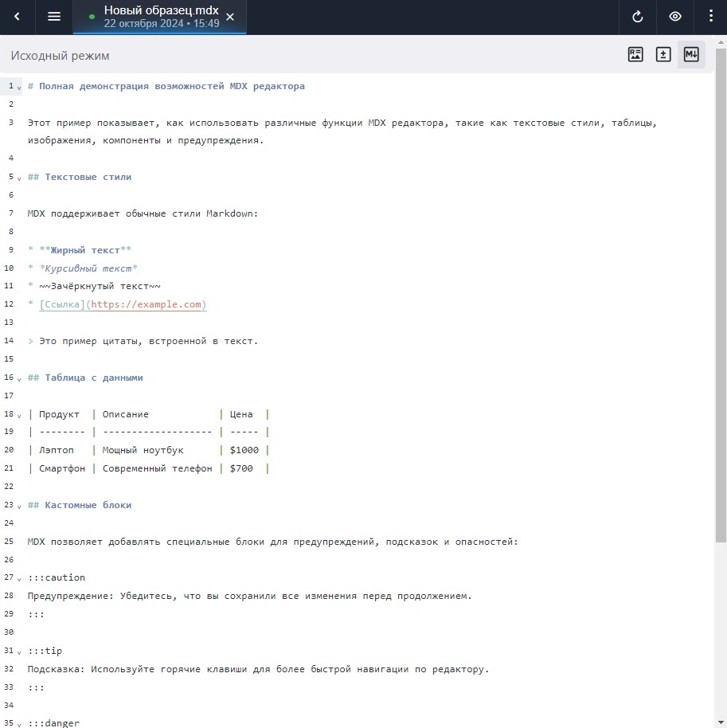Click 'MDX поддерживает обычные стили Markdown:' line
This screenshot has width=727, height=728.
(x=143, y=214)
